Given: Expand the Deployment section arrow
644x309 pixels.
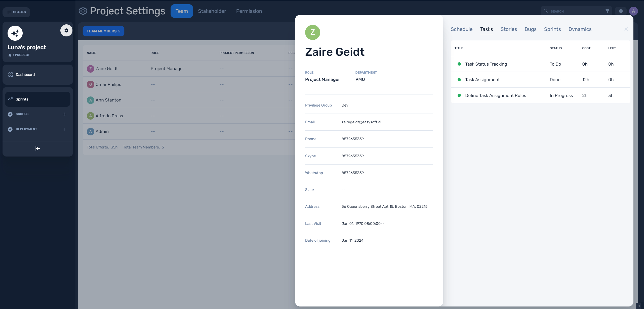Looking at the screenshot, I should pyautogui.click(x=10, y=129).
